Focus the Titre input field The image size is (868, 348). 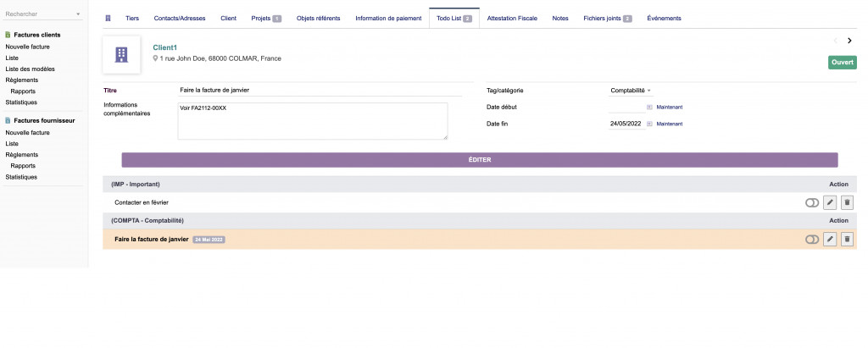pyautogui.click(x=320, y=91)
